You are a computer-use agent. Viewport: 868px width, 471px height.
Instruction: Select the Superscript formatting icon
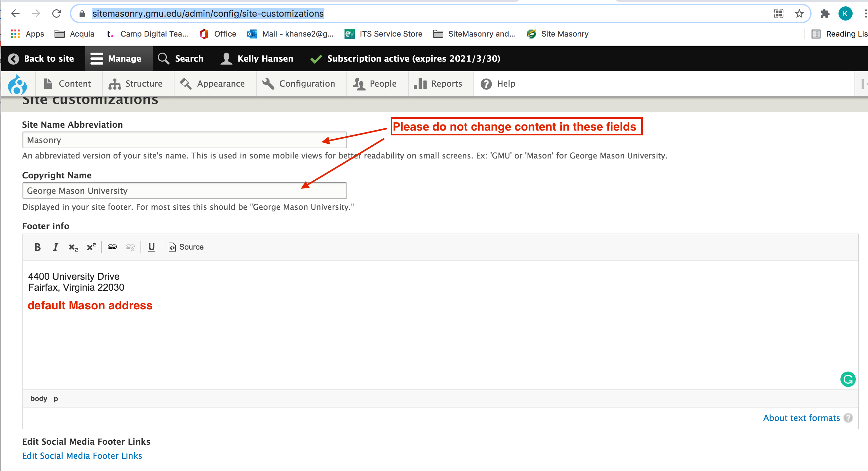click(x=91, y=247)
